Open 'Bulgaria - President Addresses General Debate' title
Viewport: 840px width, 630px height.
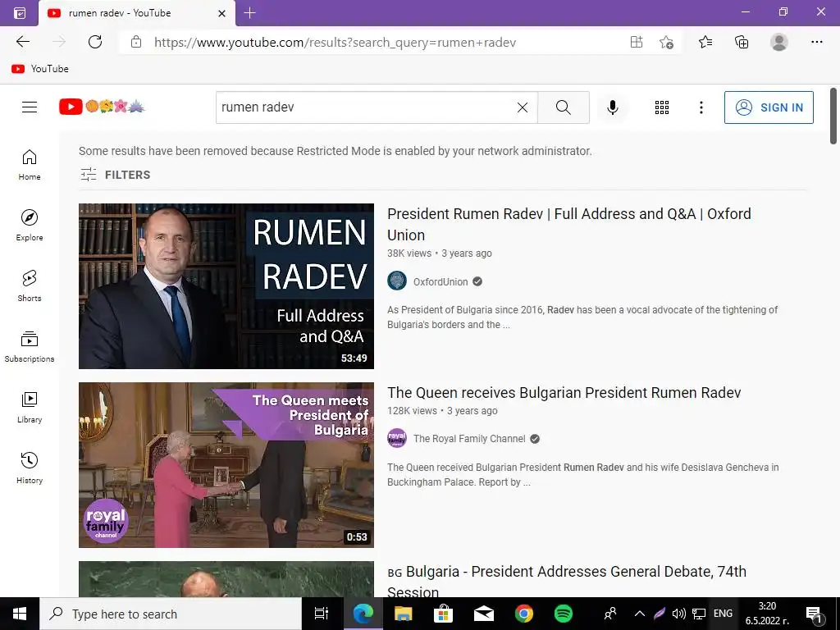pos(567,582)
